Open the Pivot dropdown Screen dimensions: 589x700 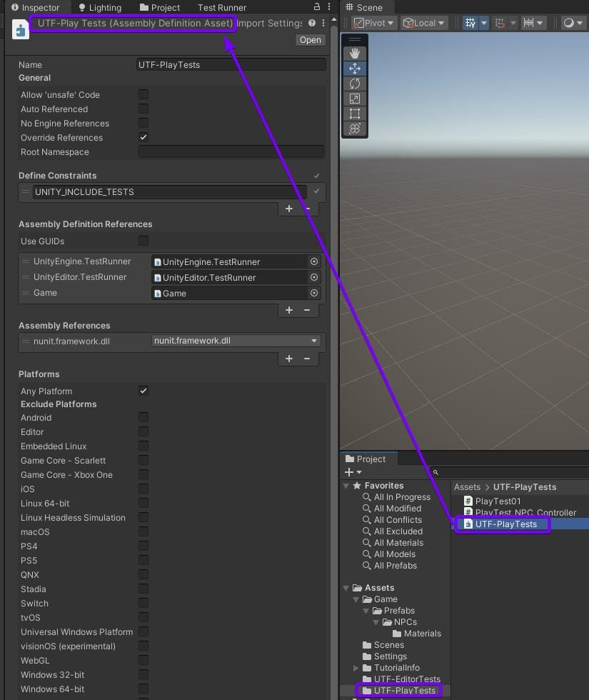[x=374, y=23]
